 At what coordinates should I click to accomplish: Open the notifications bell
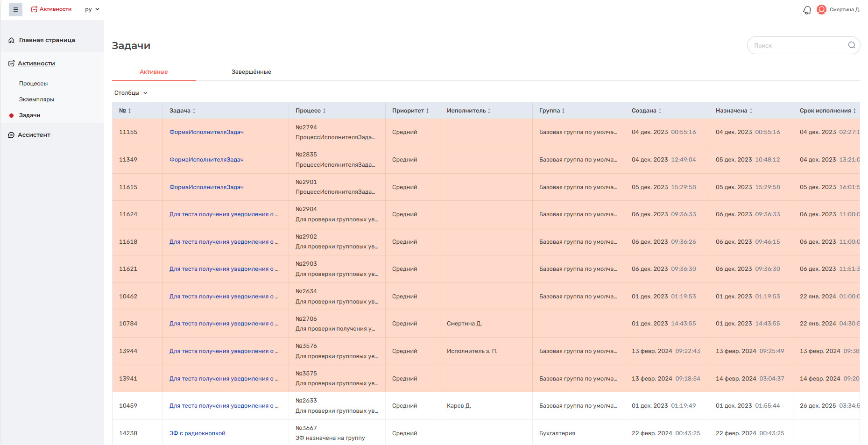point(807,10)
